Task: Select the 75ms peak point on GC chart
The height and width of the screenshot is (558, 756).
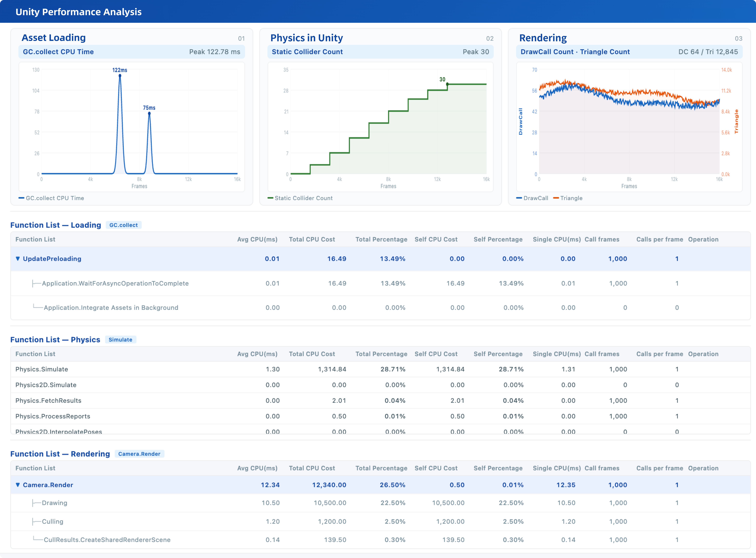Action: [149, 113]
